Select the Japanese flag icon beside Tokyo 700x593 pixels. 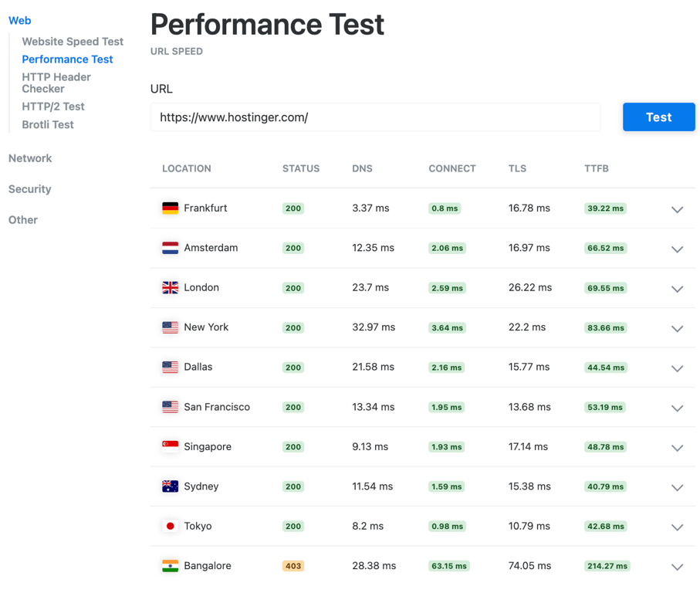pyautogui.click(x=170, y=526)
